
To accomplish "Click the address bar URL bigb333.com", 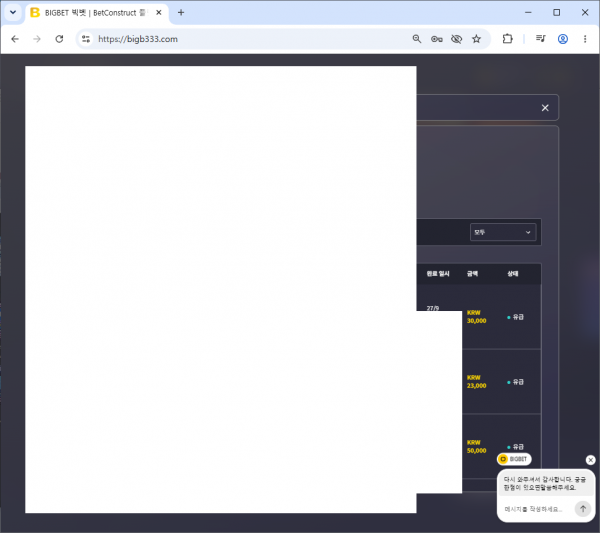I will point(138,39).
